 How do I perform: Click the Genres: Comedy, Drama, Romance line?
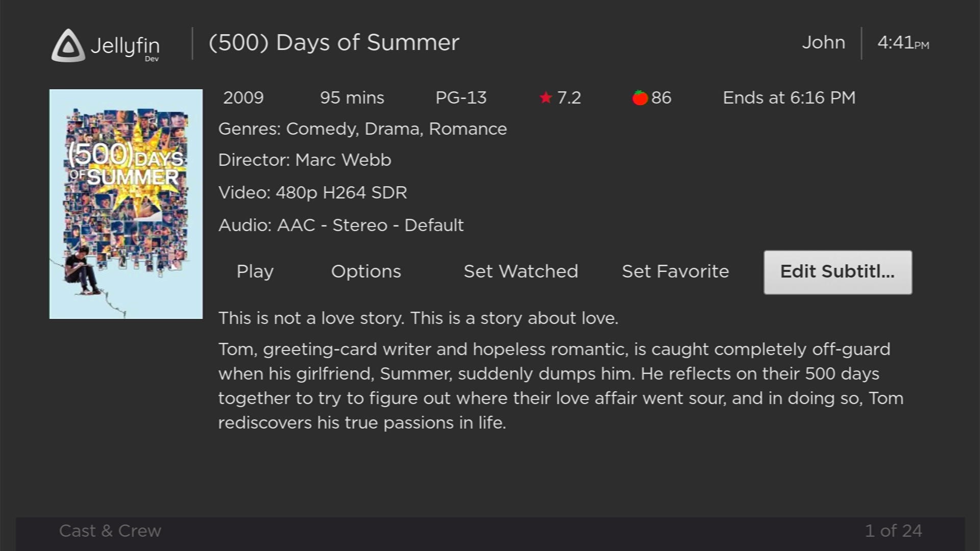click(362, 129)
